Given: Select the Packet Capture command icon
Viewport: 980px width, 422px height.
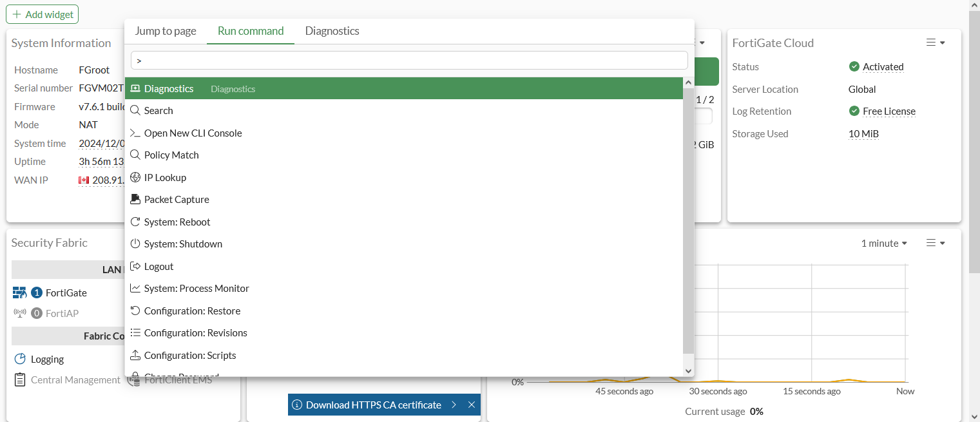Looking at the screenshot, I should [x=135, y=199].
